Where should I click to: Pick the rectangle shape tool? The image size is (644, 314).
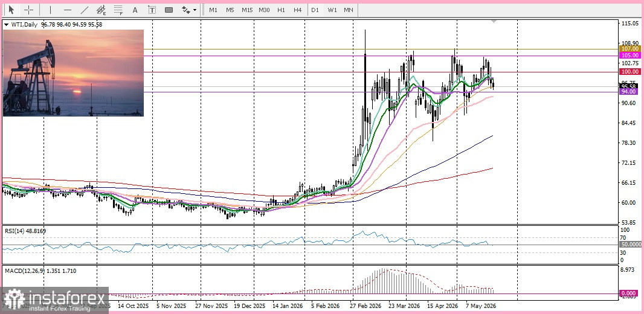tap(169, 10)
